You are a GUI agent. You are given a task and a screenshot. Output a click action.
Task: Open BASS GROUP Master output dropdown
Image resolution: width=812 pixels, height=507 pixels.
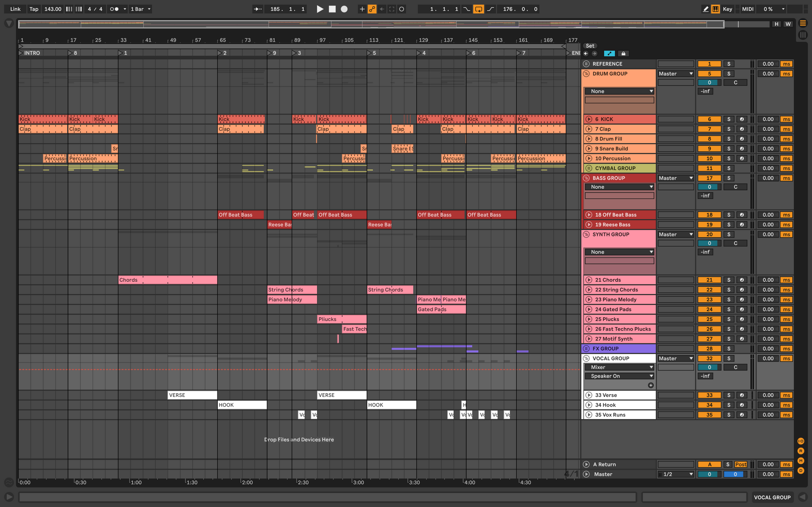coord(676,178)
